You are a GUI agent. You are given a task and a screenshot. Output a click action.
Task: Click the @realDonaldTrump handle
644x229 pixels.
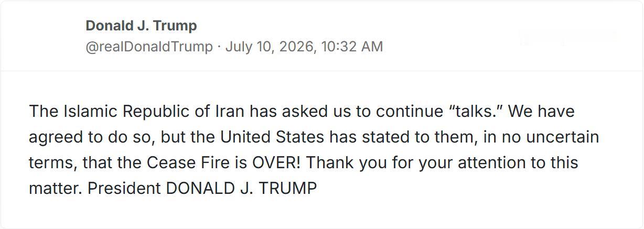(x=149, y=47)
